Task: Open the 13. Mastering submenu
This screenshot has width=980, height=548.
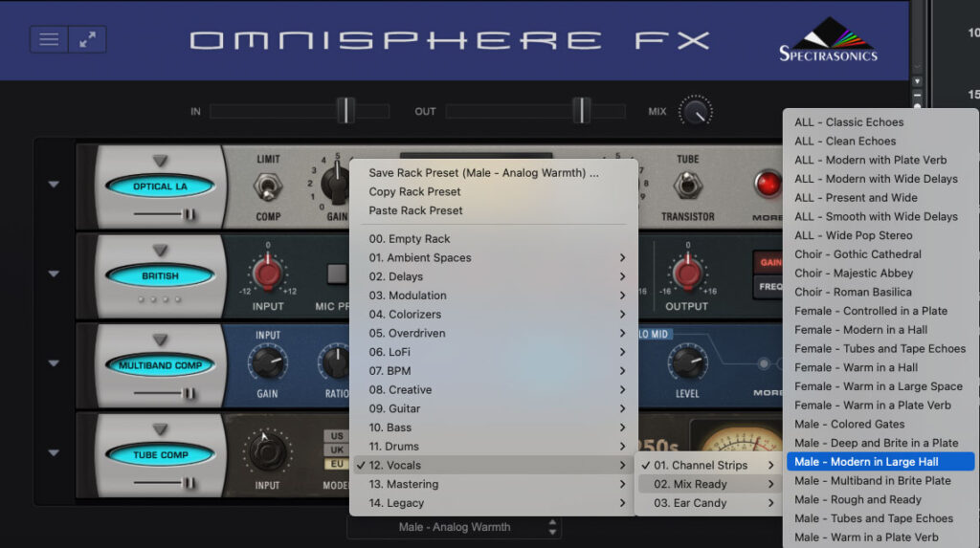Action: [x=494, y=484]
